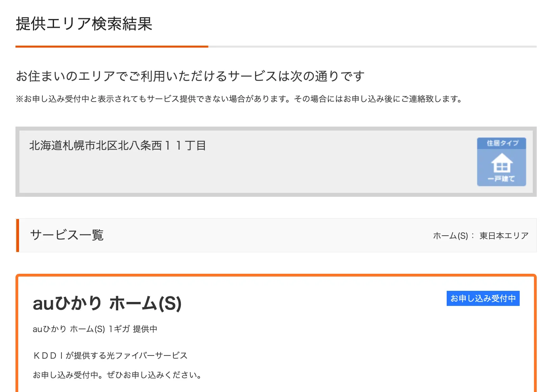Click the お申し込み受付中の注意書き text
Screen dimensions: 553x392
(239, 99)
